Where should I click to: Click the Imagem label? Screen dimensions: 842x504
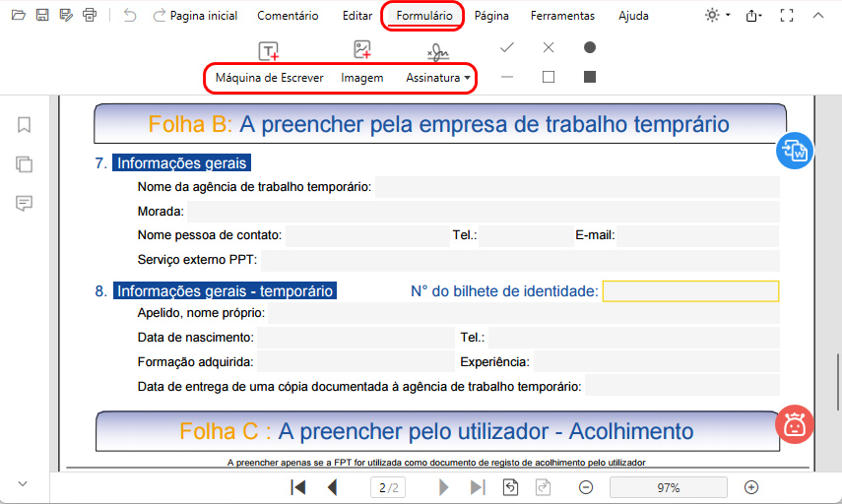(x=362, y=78)
